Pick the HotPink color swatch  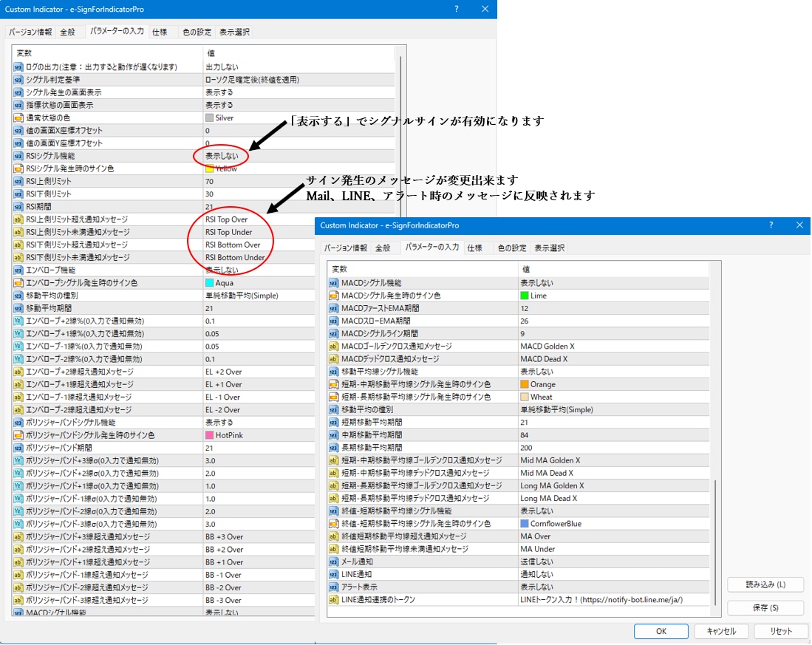(x=209, y=435)
